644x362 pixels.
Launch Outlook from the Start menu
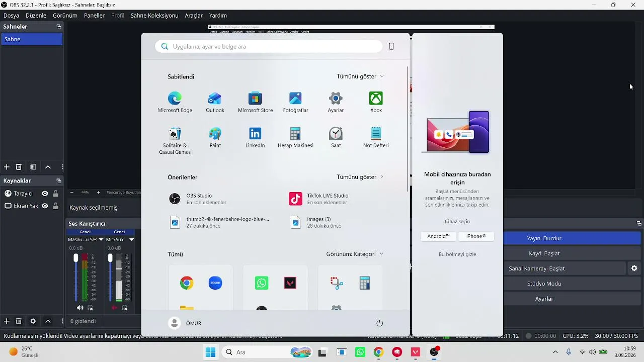coord(215,102)
